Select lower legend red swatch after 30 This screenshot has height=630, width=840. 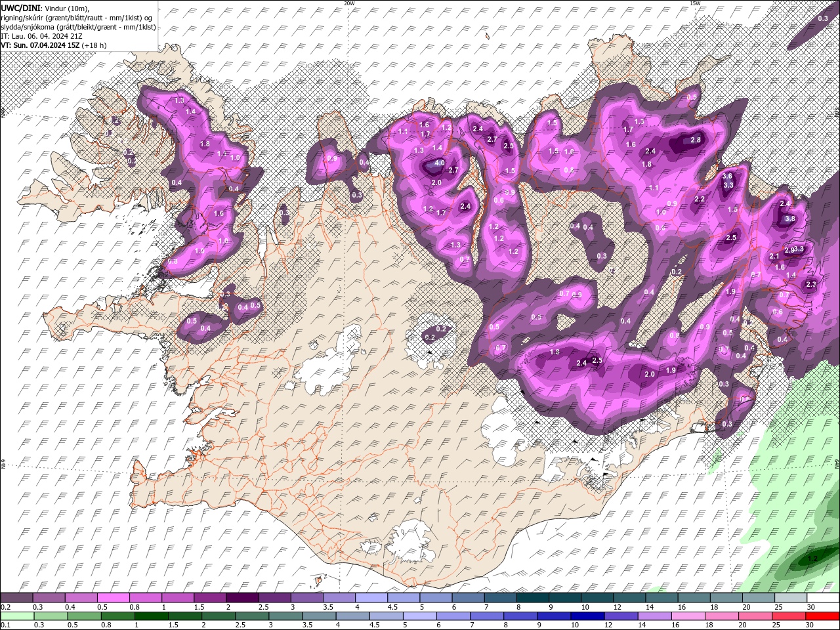(824, 616)
